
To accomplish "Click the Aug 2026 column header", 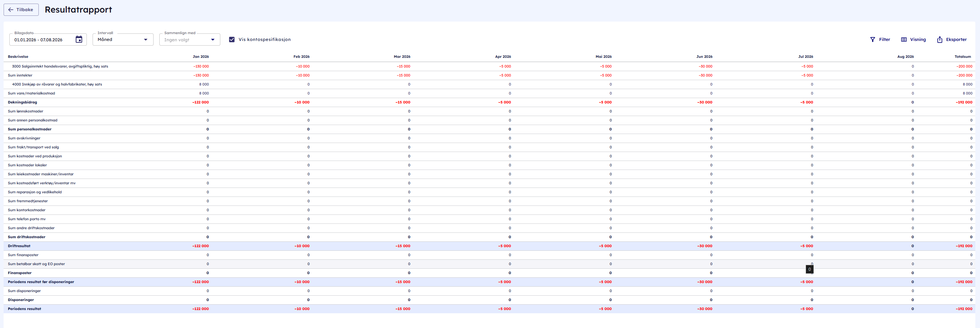I will click(905, 57).
